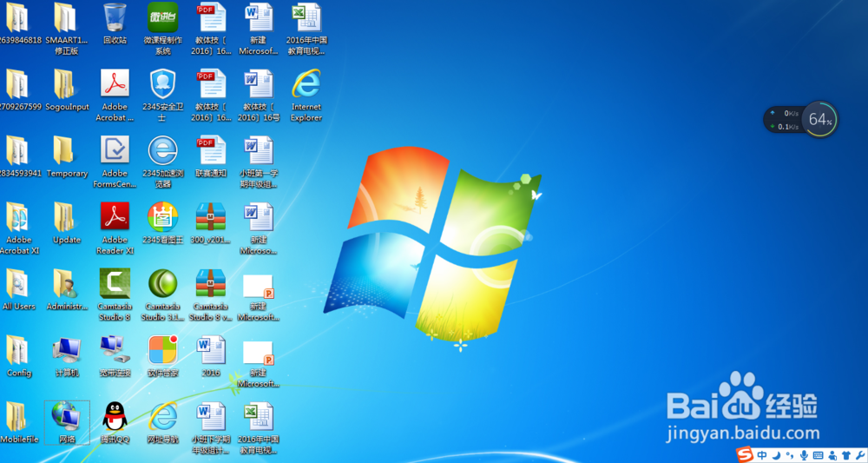Open Internet Explorer desktop shortcut
This screenshot has width=868, height=463.
[306, 96]
